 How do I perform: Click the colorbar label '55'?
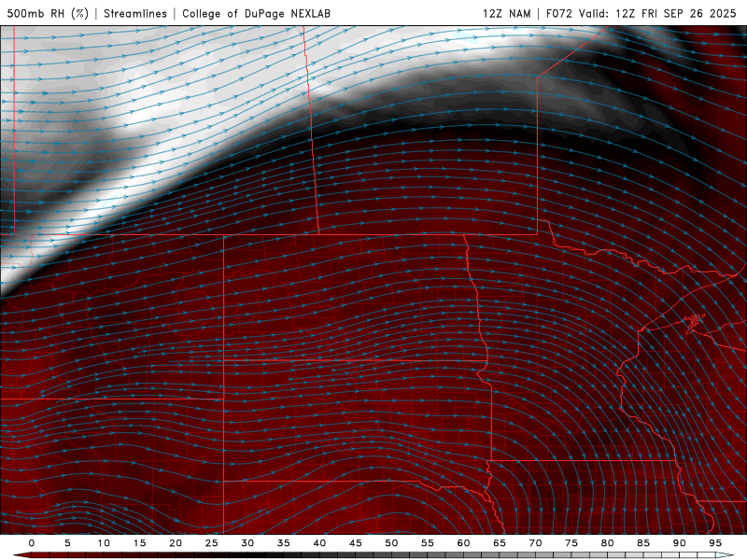click(428, 543)
